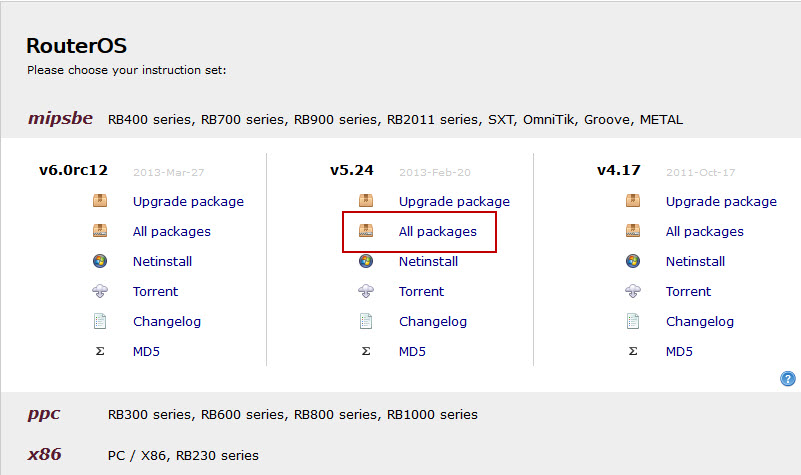This screenshot has height=475, width=801.
Task: Open v6.0rc12 MD5 link
Action: tap(146, 351)
